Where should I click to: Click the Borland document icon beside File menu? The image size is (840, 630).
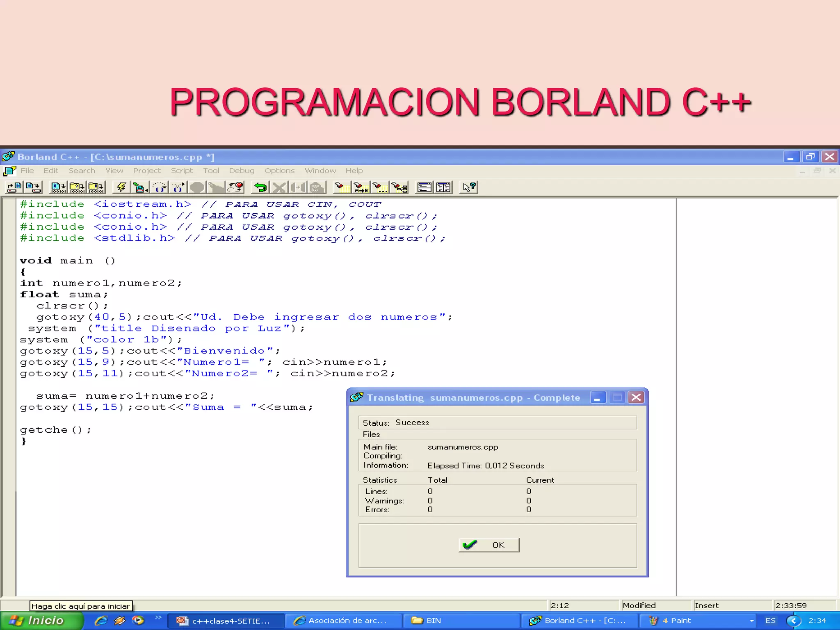pos(9,171)
